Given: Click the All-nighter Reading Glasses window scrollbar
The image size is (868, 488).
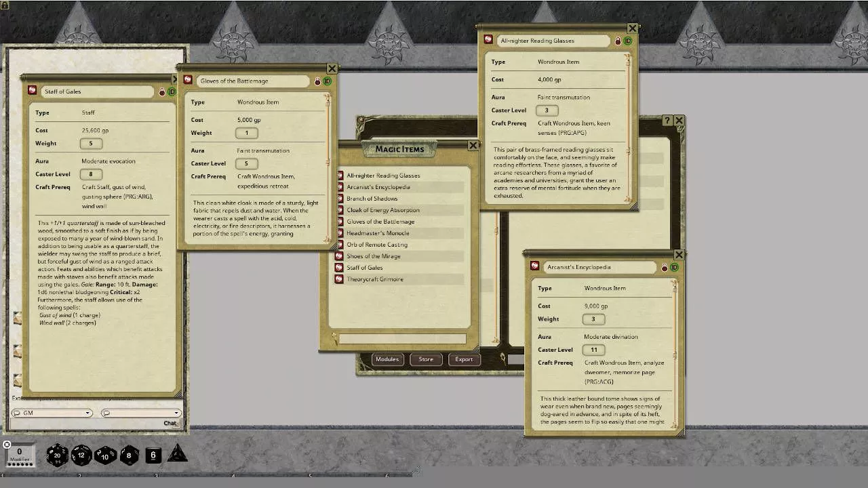Looking at the screenshot, I should point(628,127).
